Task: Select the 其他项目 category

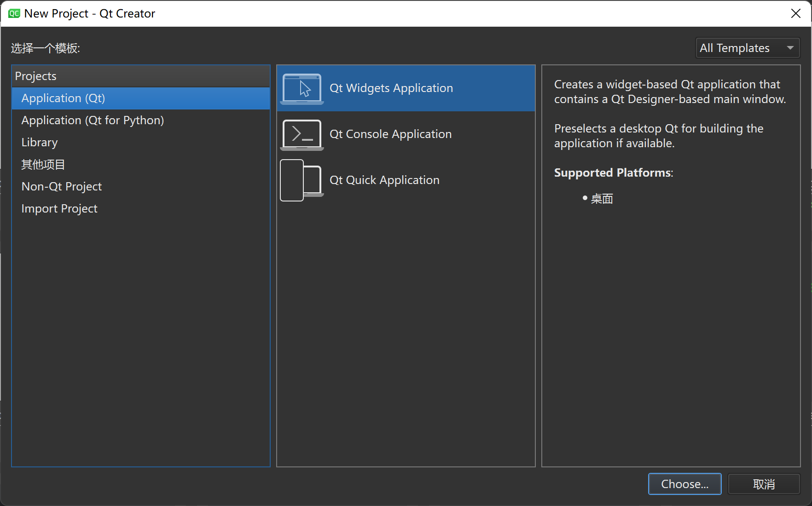Action: [x=43, y=165]
